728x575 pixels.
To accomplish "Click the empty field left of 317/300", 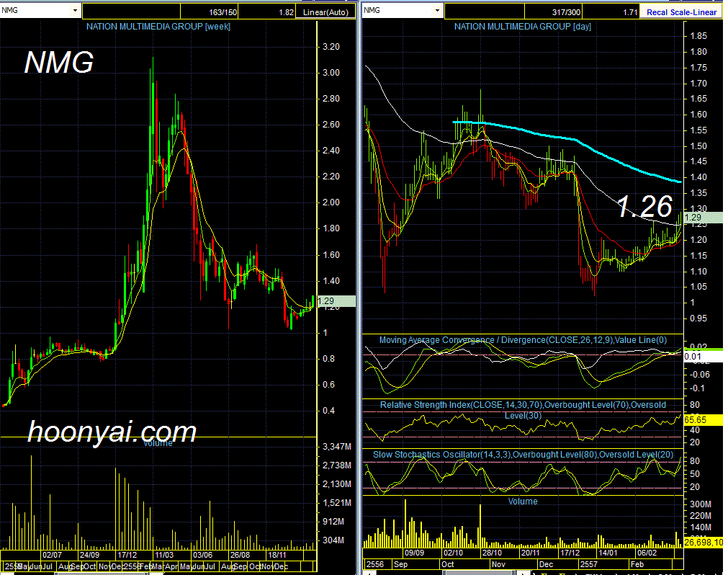I will pyautogui.click(x=484, y=12).
